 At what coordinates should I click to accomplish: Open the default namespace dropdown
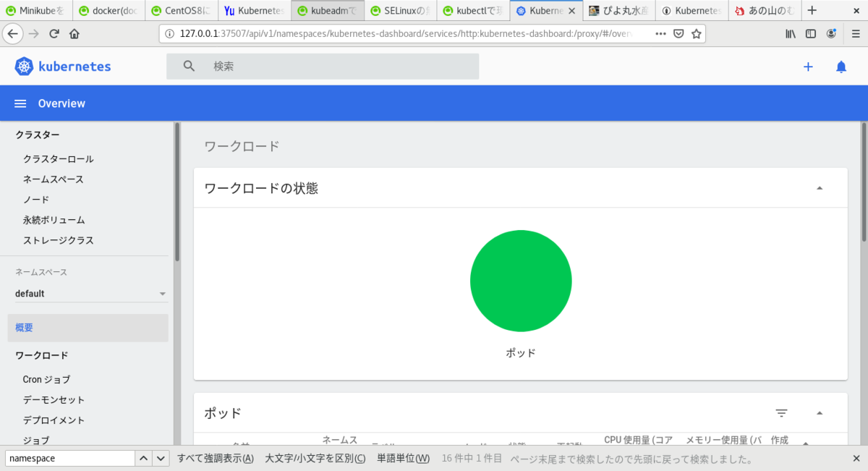(91, 294)
